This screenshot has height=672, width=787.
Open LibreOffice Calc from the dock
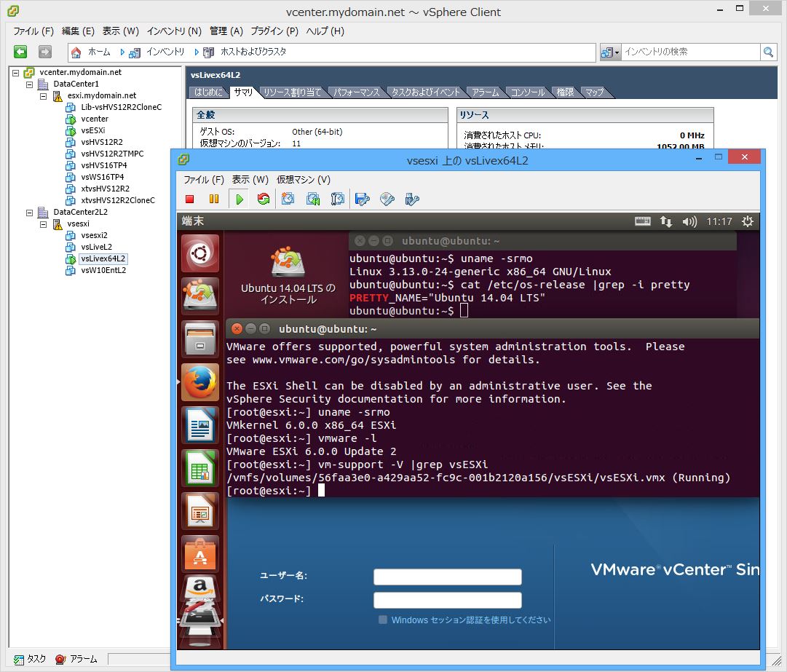(x=200, y=469)
